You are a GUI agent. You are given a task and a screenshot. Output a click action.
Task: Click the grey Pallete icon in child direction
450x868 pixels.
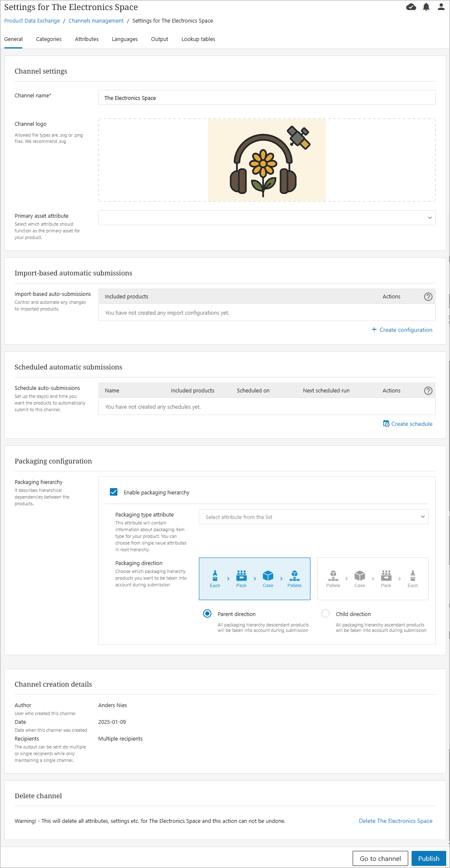coord(333,576)
